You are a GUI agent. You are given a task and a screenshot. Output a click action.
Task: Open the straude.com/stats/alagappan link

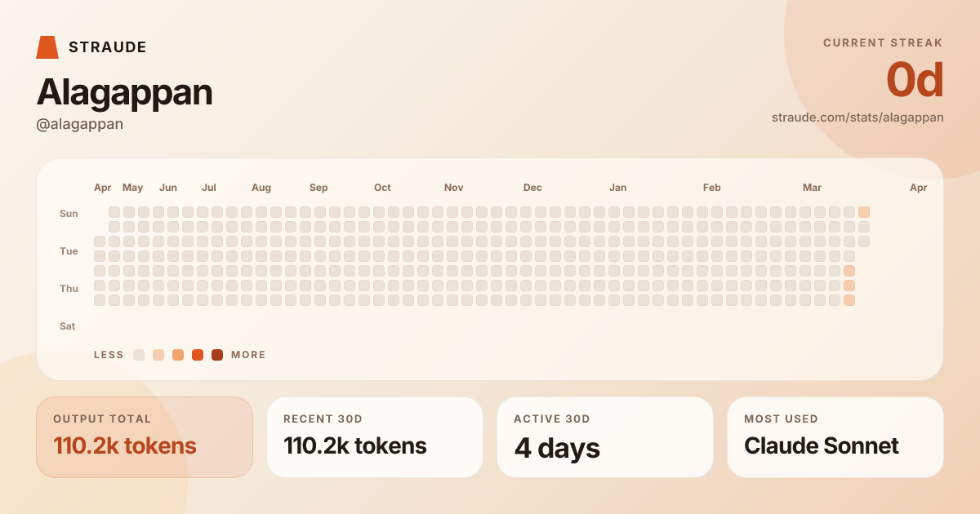point(857,117)
